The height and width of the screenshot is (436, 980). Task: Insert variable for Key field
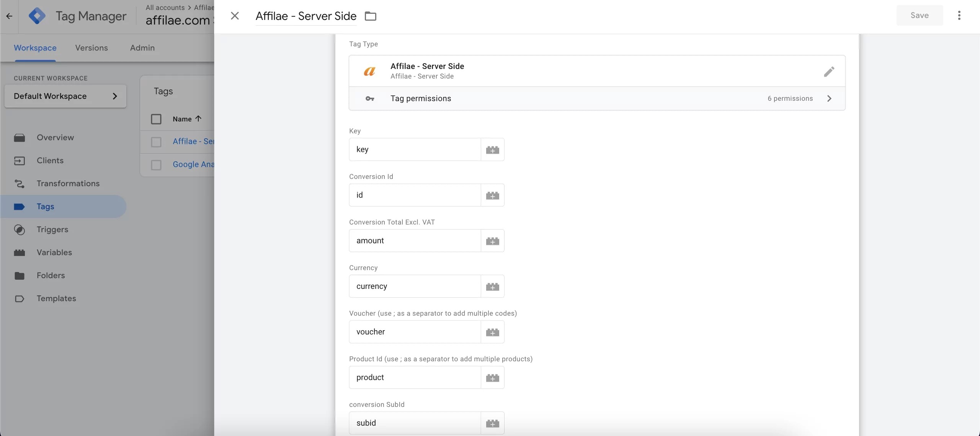tap(492, 149)
